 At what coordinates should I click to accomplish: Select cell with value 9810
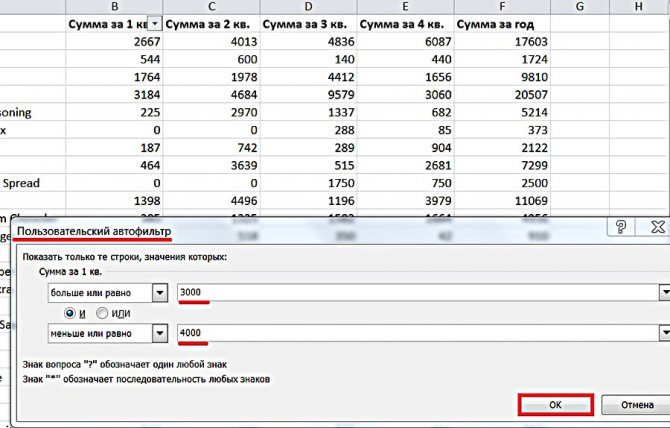[x=502, y=77]
